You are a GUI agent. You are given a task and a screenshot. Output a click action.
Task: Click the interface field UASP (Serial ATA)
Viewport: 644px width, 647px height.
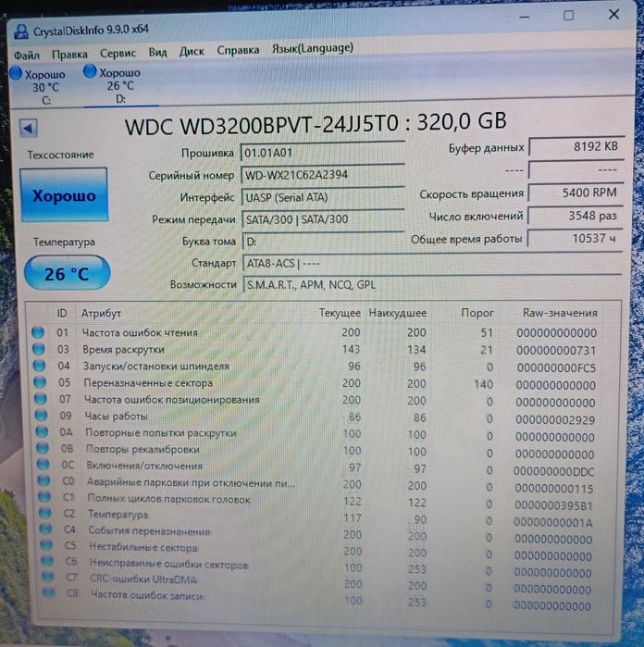tap(323, 197)
